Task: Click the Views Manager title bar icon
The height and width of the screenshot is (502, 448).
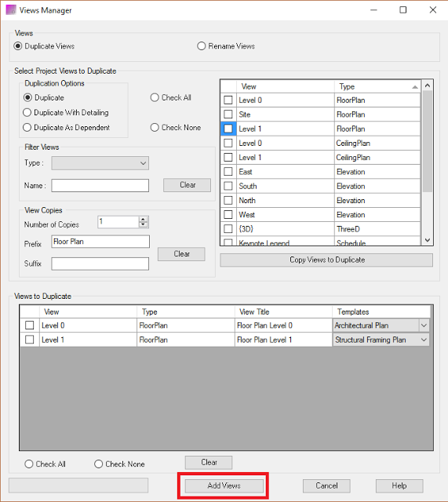Action: tap(10, 10)
